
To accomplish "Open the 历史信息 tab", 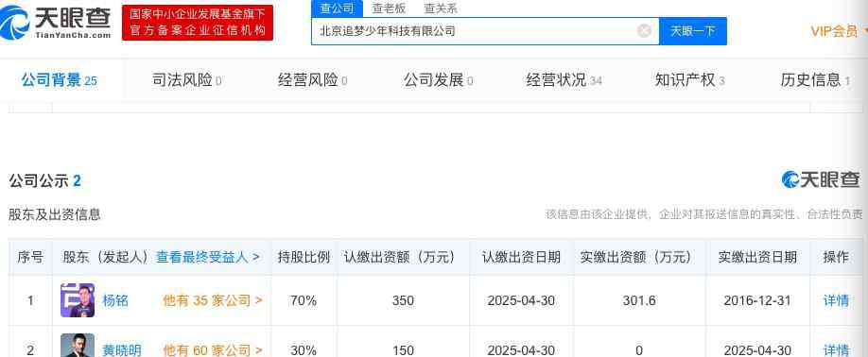I will pos(815,80).
